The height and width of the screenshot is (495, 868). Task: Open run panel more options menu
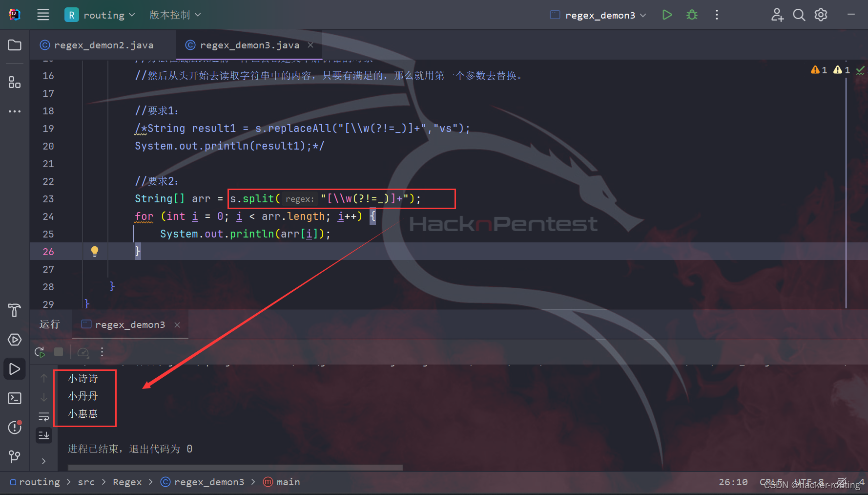coord(102,352)
